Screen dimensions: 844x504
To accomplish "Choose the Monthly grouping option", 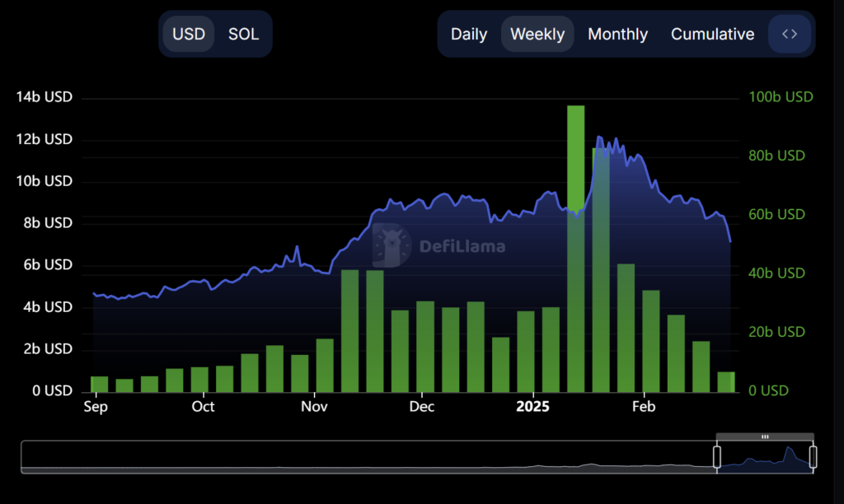I will pyautogui.click(x=617, y=34).
